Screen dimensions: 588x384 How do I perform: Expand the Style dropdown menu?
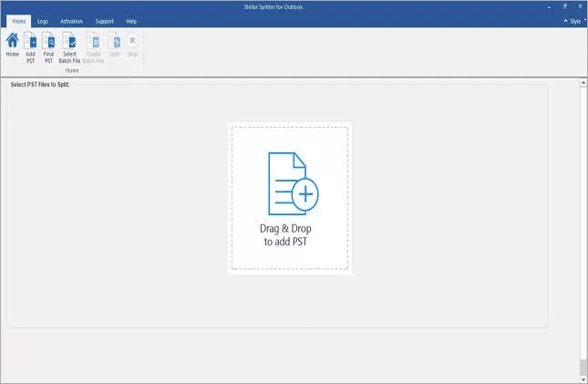click(x=576, y=20)
